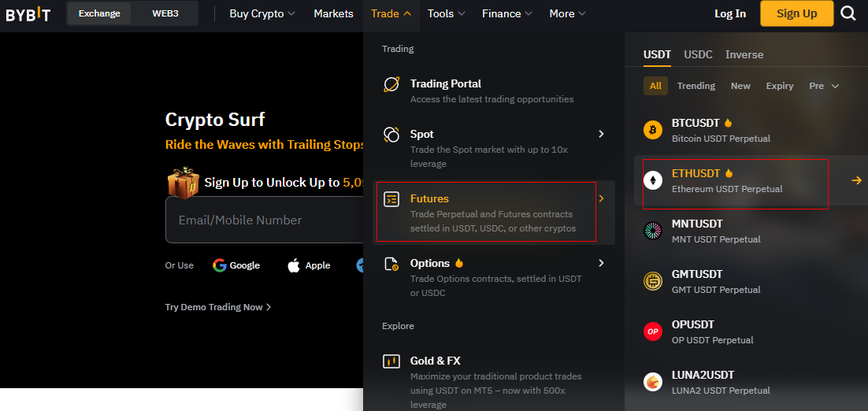Click the Apple sign-in logo
This screenshot has width=868, height=411.
coord(294,265)
